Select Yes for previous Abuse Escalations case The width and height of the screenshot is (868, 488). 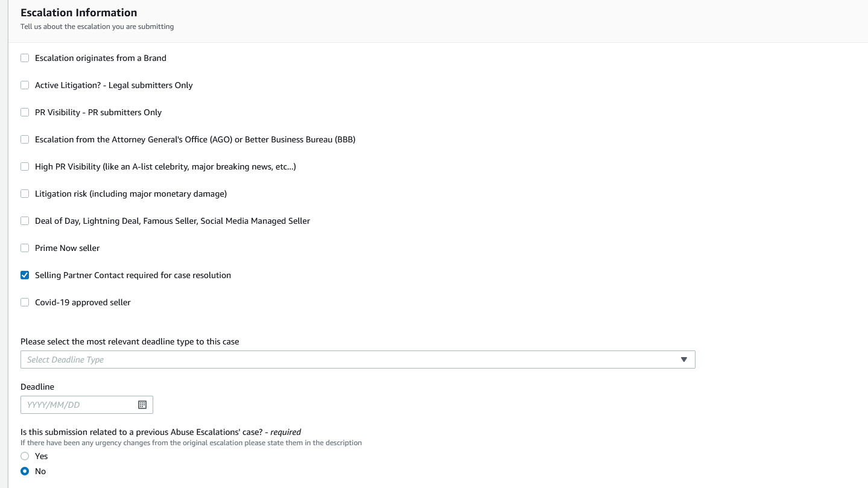tap(25, 456)
